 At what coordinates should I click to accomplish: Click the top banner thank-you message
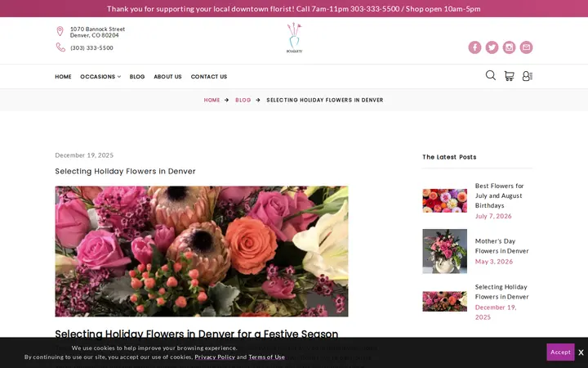[294, 9]
